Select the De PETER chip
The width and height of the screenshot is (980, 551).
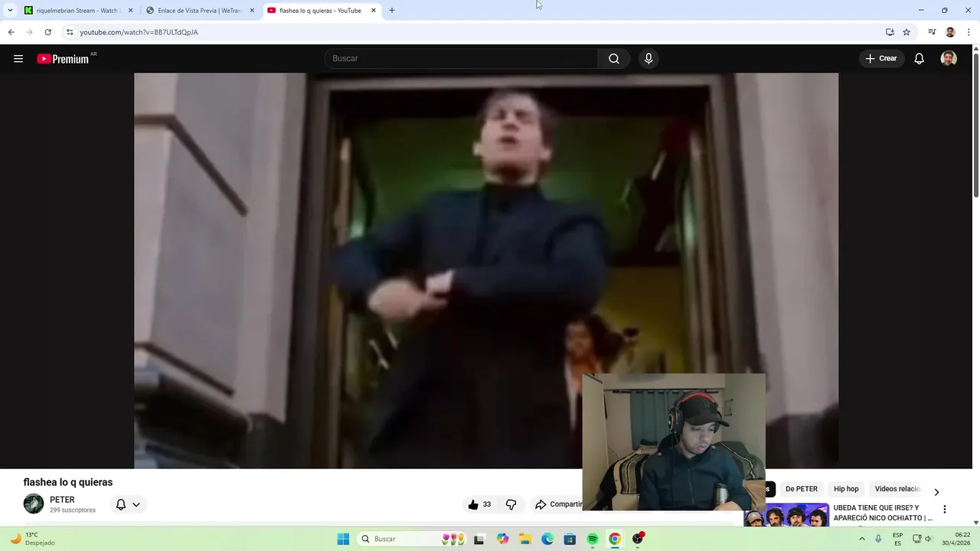pyautogui.click(x=802, y=489)
